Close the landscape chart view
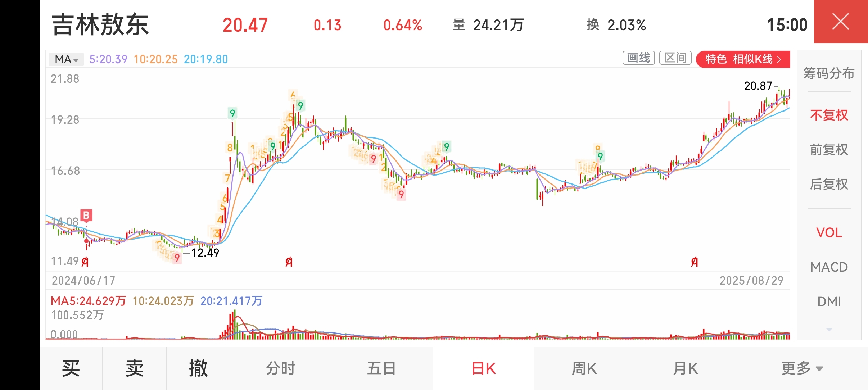Image resolution: width=868 pixels, height=390 pixels. pyautogui.click(x=841, y=22)
